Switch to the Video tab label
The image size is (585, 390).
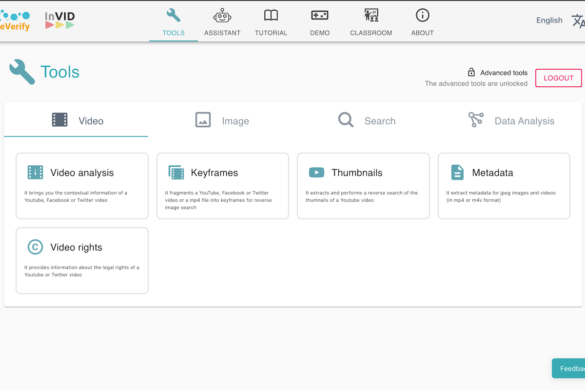(x=91, y=121)
